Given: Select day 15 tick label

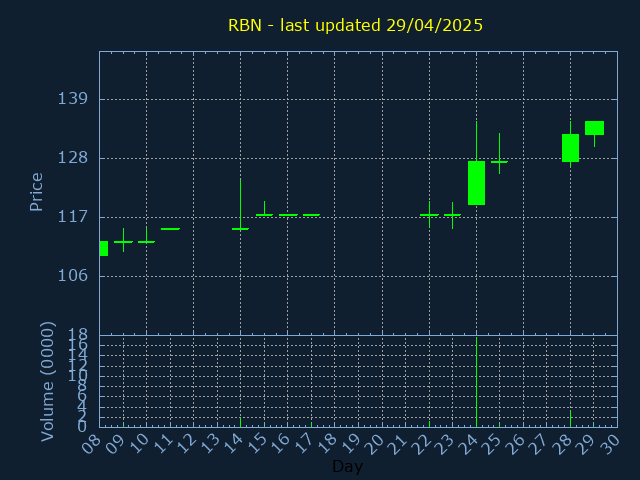Looking at the screenshot, I should coord(256,444).
